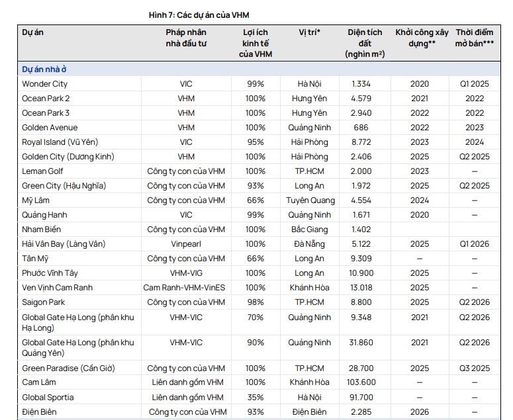Click the land area value '10.900'

pos(361,273)
